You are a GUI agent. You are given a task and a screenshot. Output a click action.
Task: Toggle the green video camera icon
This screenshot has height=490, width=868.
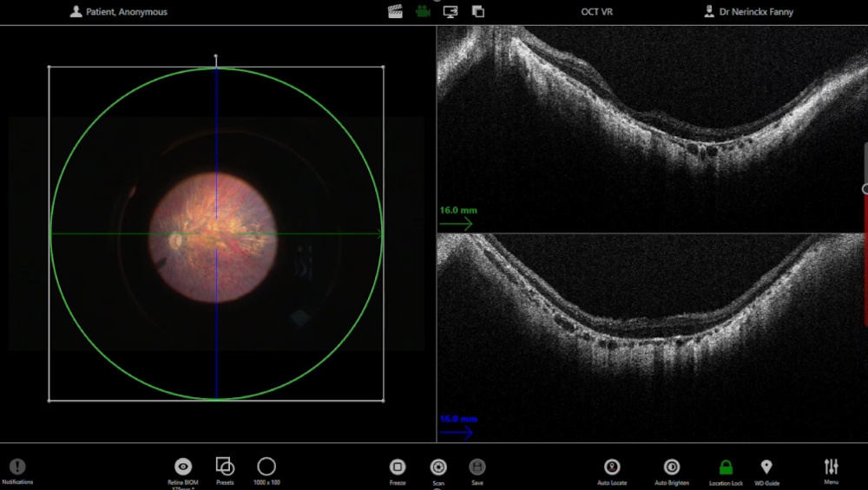click(423, 12)
